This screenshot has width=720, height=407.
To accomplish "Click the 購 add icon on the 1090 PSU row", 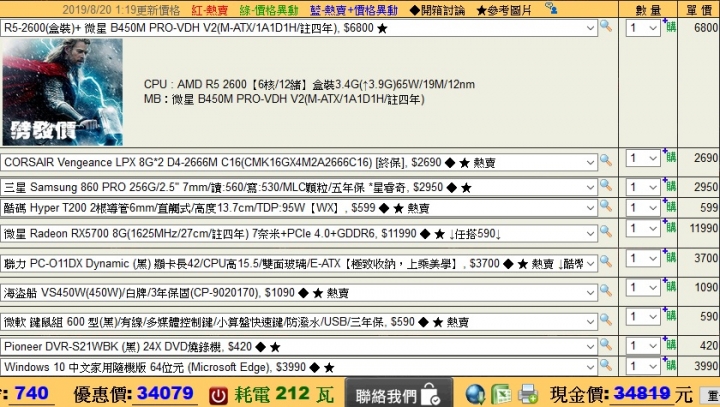I will [669, 286].
